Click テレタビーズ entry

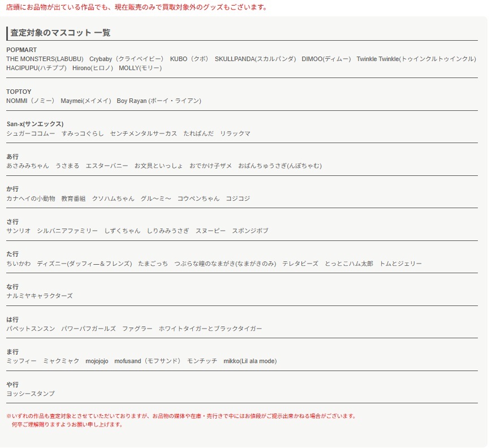[x=300, y=264]
